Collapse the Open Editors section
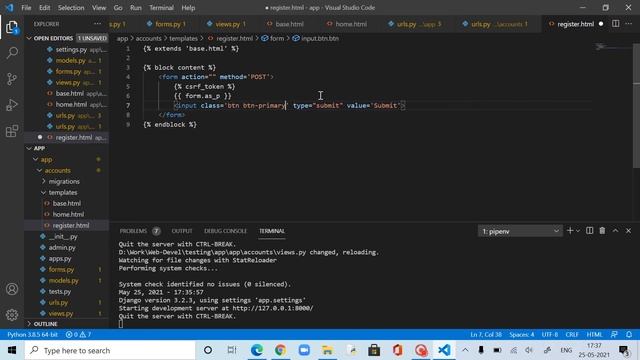 click(29, 38)
